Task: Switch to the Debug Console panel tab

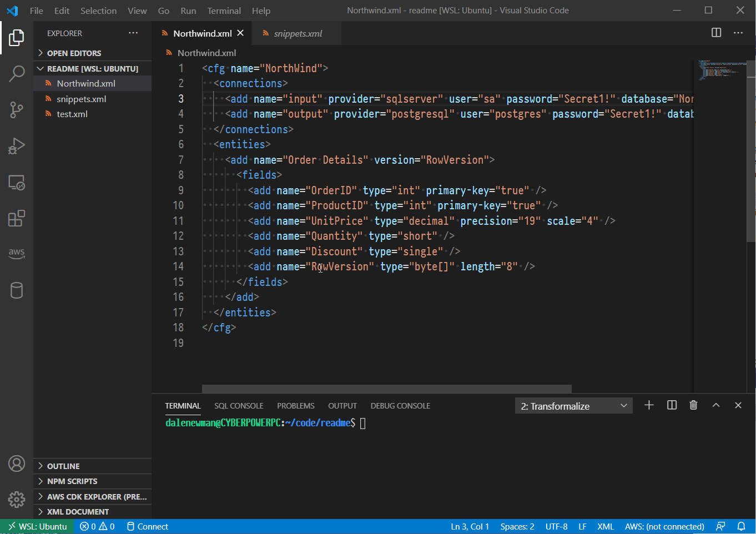Action: pyautogui.click(x=400, y=406)
